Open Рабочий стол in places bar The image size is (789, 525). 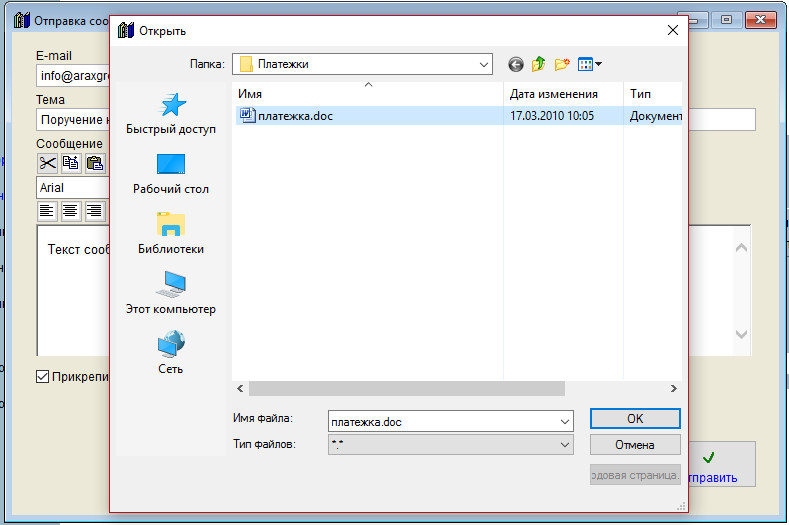[171, 174]
